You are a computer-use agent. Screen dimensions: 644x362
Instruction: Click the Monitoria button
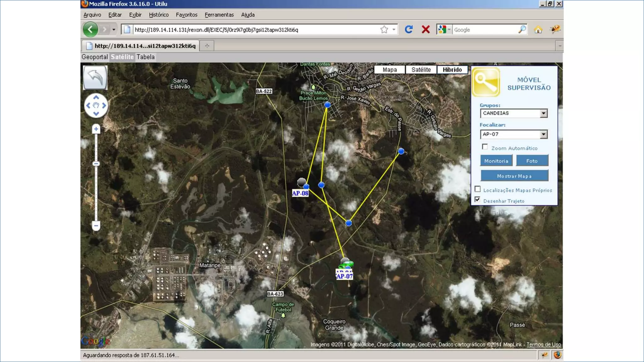[x=496, y=161]
